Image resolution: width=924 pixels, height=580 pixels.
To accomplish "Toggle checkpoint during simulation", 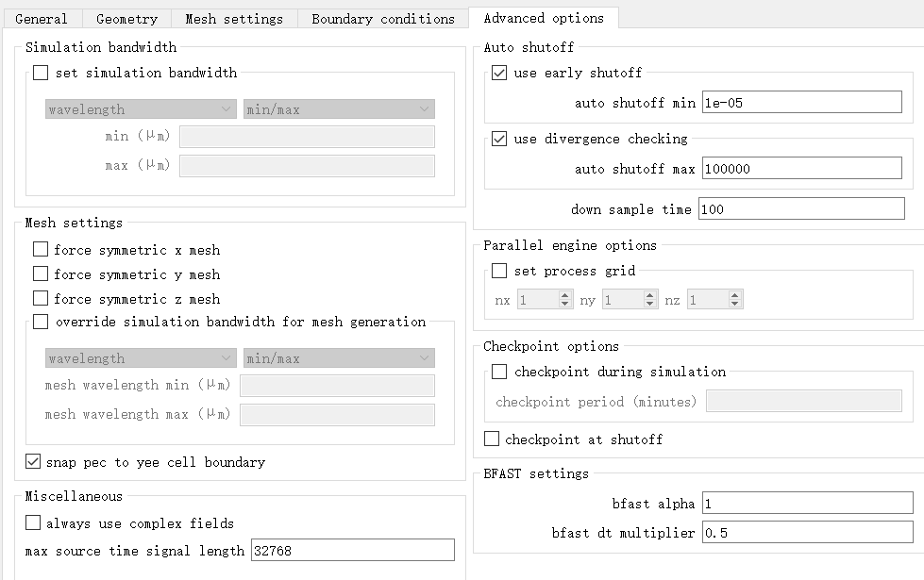I will click(499, 372).
